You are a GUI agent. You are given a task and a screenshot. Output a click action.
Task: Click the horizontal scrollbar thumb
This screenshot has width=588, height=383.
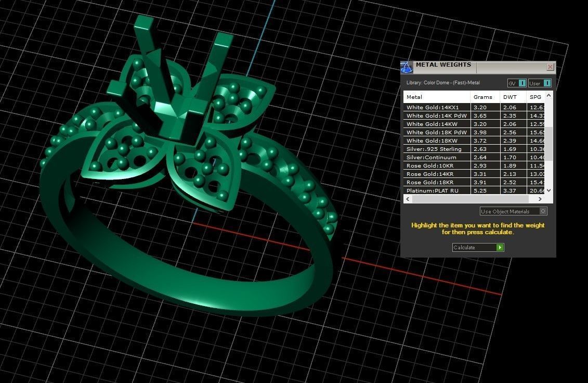tap(471, 199)
